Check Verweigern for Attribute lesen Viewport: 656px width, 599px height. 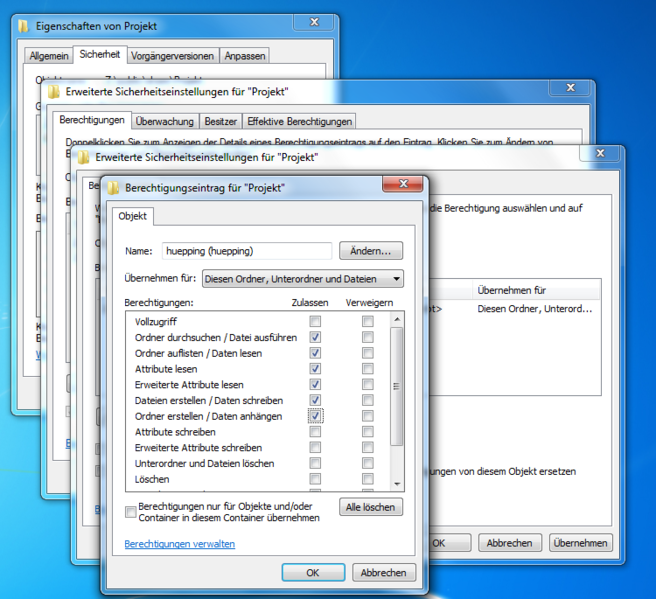coord(368,369)
